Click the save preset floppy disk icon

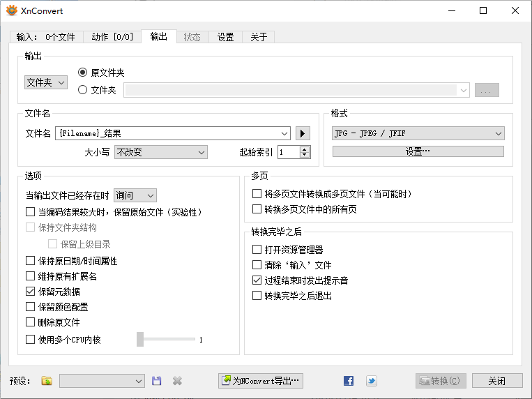coord(156,381)
